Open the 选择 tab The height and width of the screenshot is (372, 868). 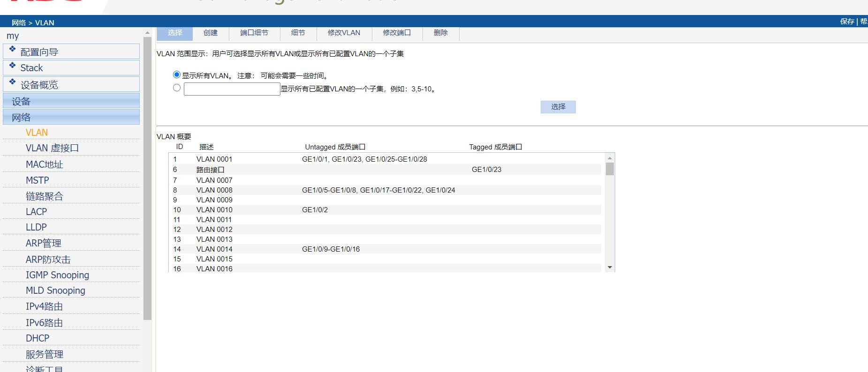pyautogui.click(x=174, y=33)
